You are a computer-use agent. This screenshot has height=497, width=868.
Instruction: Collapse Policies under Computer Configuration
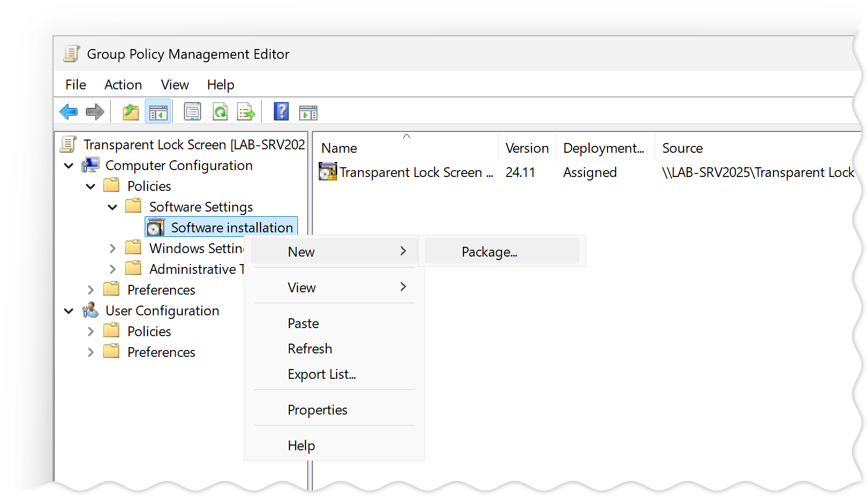(90, 186)
